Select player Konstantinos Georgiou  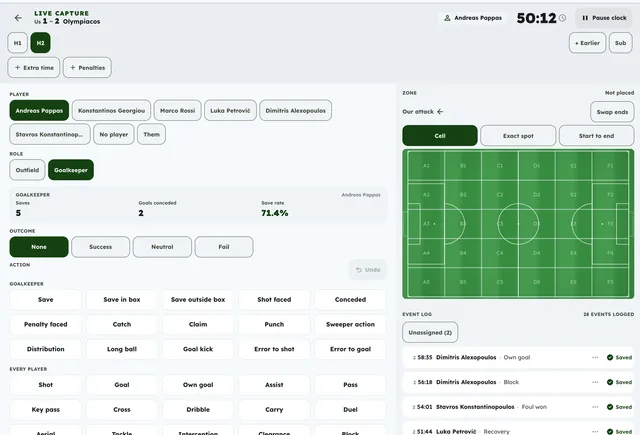(111, 111)
